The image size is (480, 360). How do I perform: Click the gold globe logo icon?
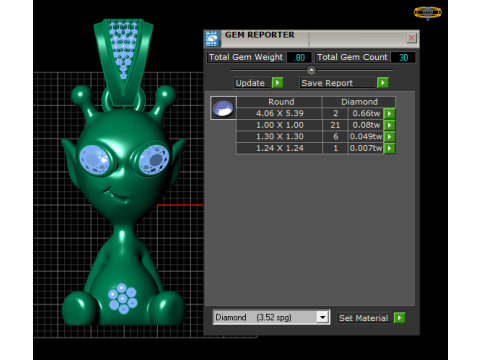tap(428, 13)
